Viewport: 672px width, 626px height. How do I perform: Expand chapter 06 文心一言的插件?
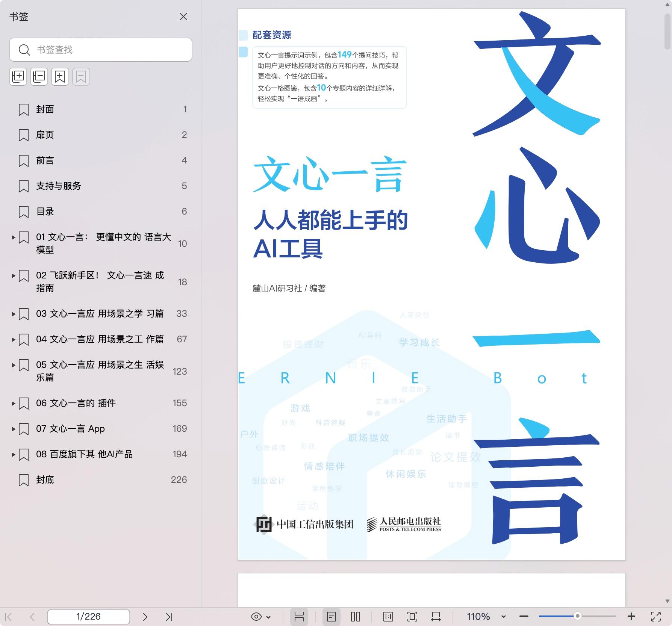[14, 404]
